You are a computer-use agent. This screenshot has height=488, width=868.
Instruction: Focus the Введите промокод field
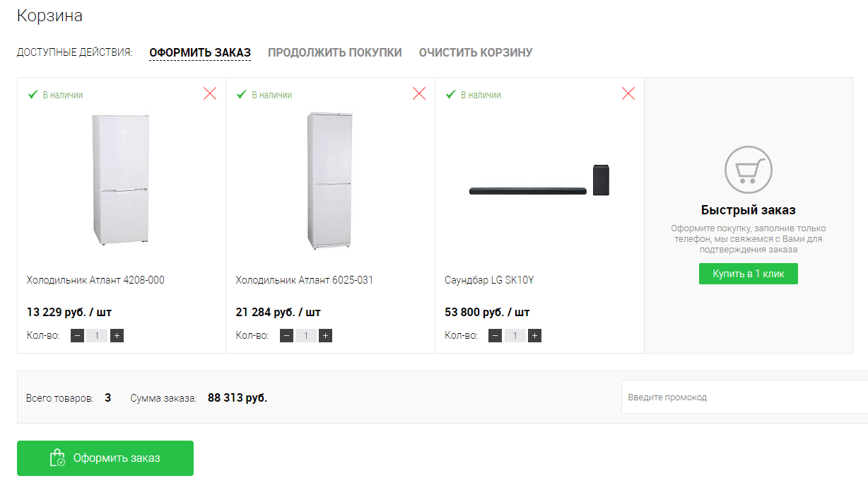[x=742, y=397]
